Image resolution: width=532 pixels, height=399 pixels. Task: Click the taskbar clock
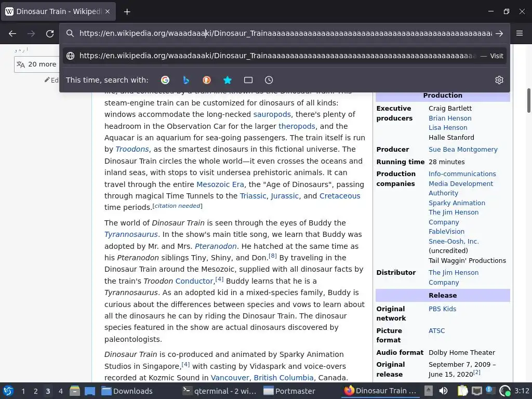[x=522, y=391]
